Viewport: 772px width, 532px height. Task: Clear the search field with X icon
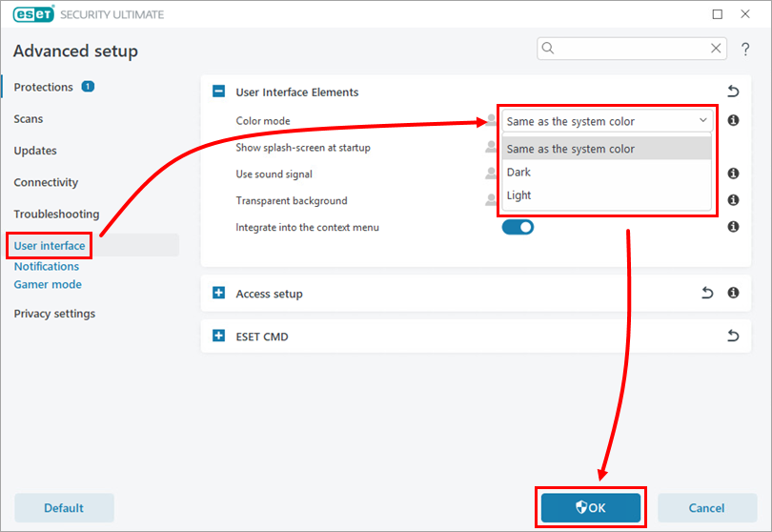716,48
